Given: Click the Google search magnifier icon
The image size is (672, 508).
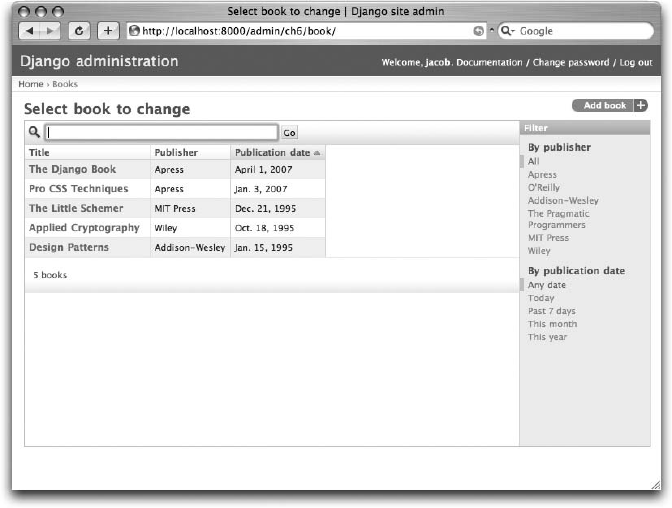Looking at the screenshot, I should pos(507,31).
